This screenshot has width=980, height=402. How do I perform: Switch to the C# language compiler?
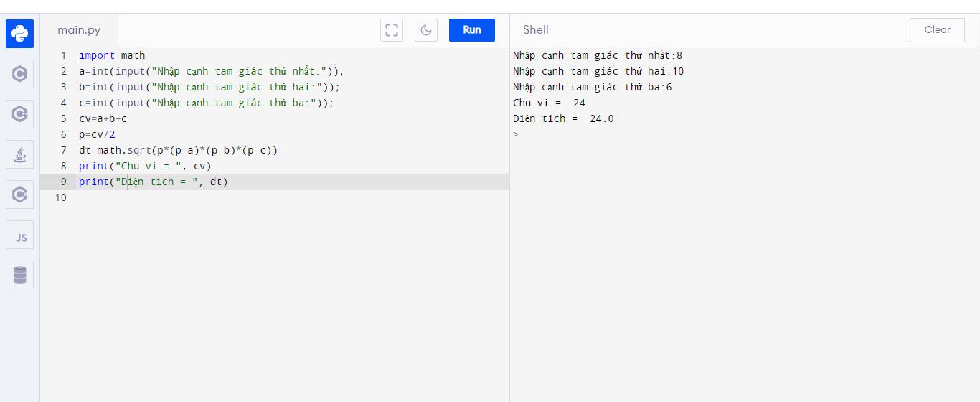point(19,195)
